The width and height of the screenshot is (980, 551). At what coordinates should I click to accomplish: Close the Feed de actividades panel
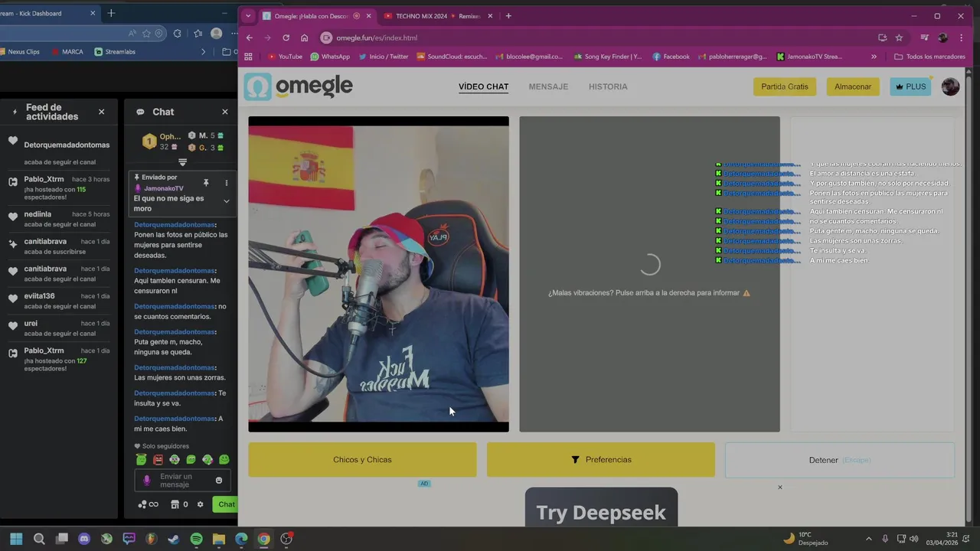101,112
